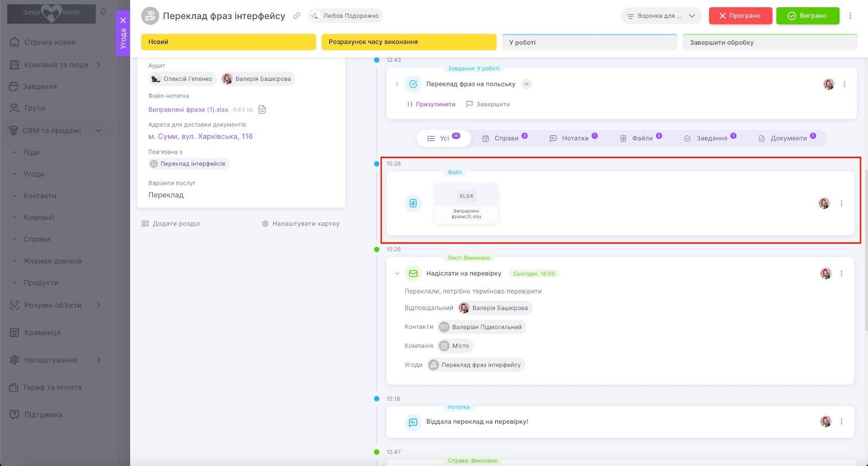Copy the deal link icon next to title

pos(297,16)
